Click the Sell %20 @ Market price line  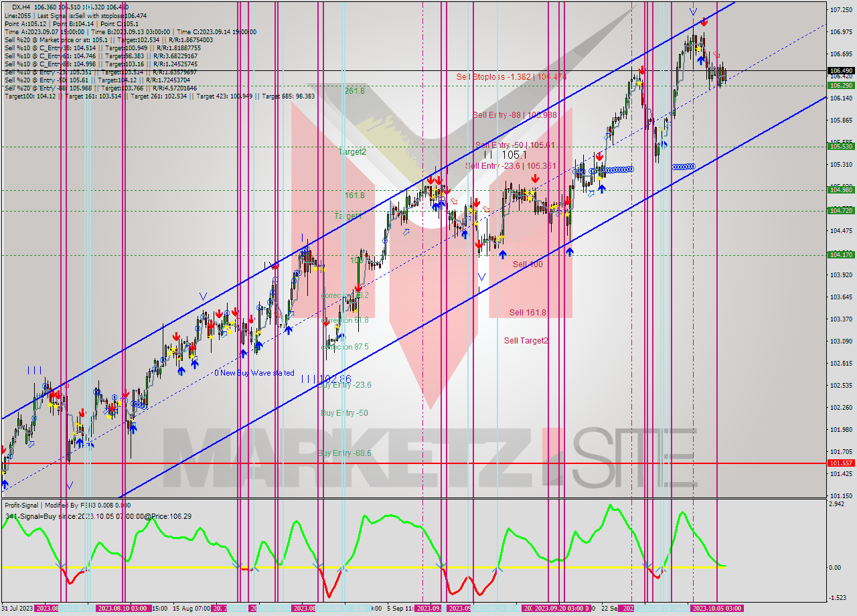pyautogui.click(x=108, y=40)
